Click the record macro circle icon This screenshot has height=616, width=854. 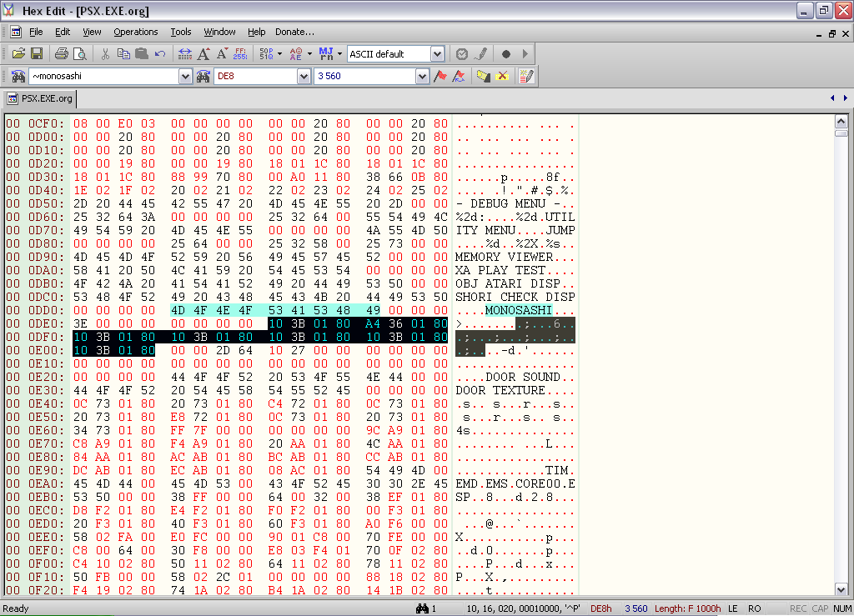[505, 54]
